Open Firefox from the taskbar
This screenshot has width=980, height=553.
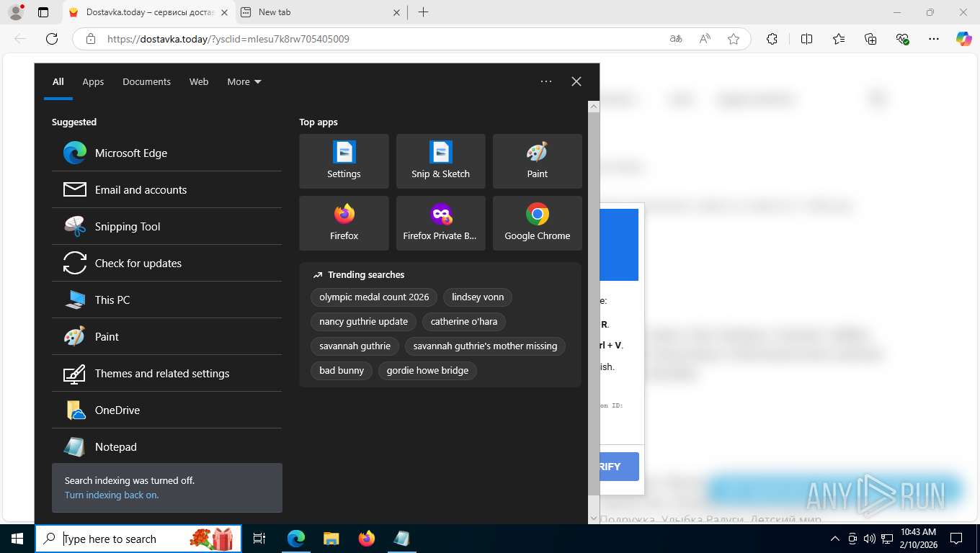[x=367, y=539]
